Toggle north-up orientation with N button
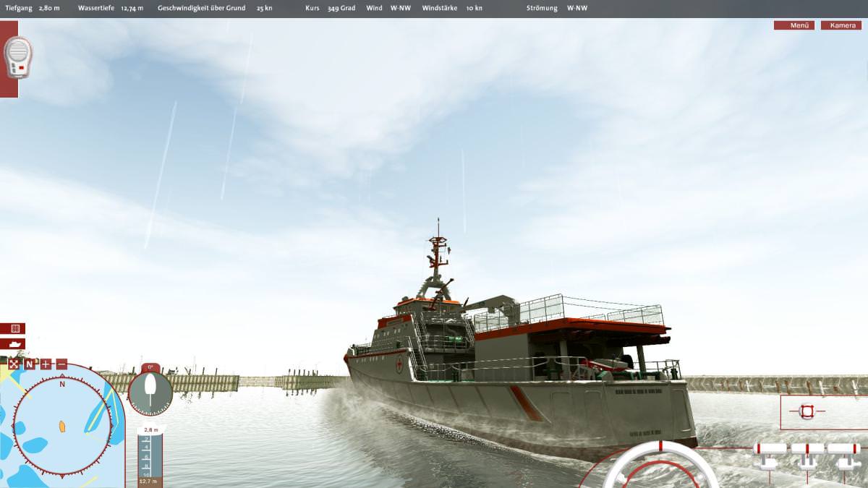Image resolution: width=868 pixels, height=488 pixels. [x=30, y=364]
